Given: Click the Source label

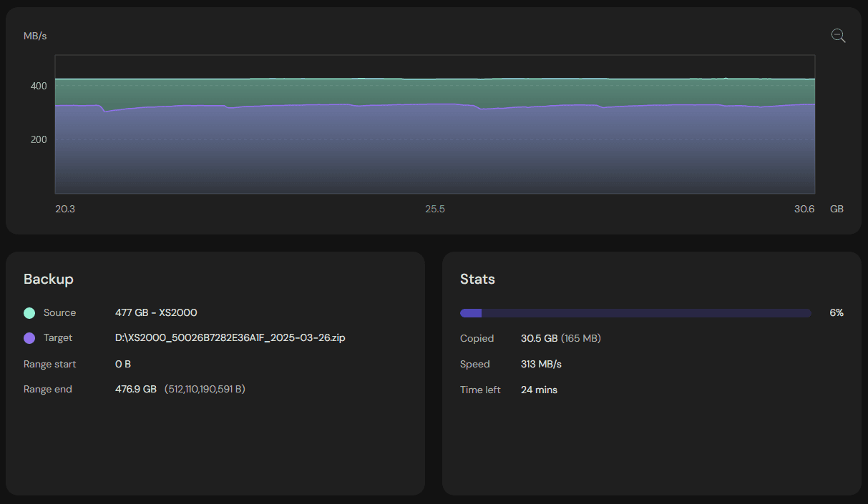Looking at the screenshot, I should point(59,313).
